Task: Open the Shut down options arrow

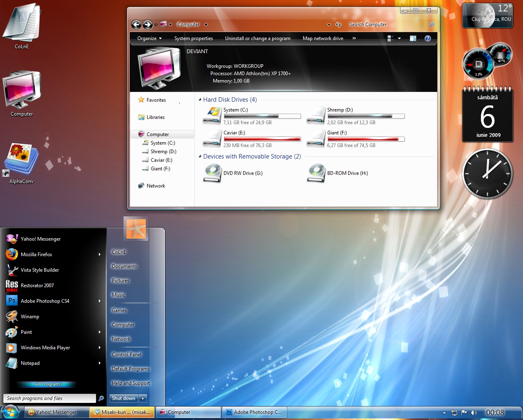Action: 143,398
